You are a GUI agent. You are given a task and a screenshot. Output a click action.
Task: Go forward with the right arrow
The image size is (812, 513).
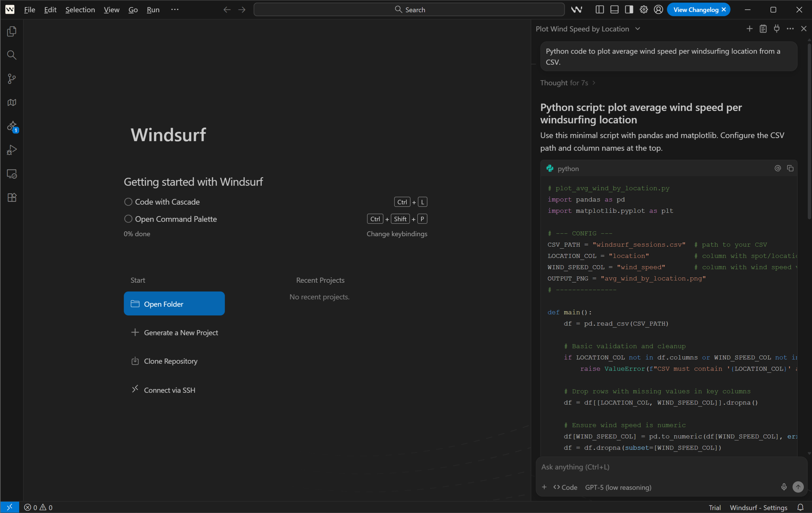242,9
